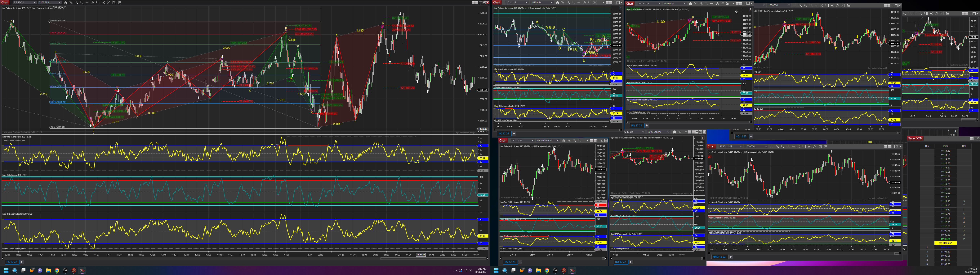Click zoom in magnifier on ES chart

tap(77, 2)
